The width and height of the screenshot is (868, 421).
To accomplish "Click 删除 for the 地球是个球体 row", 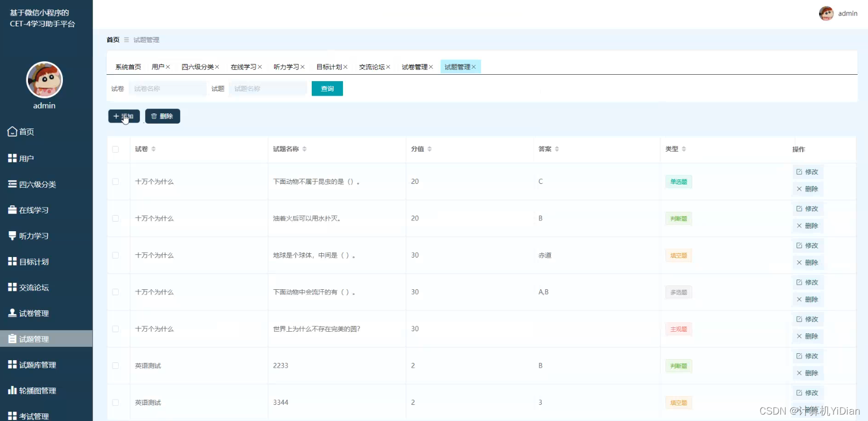I will (807, 263).
